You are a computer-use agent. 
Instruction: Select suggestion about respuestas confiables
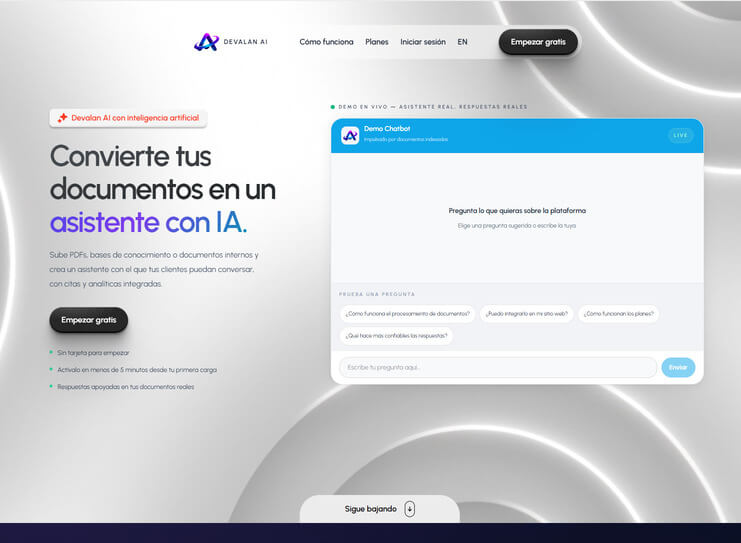(x=396, y=336)
